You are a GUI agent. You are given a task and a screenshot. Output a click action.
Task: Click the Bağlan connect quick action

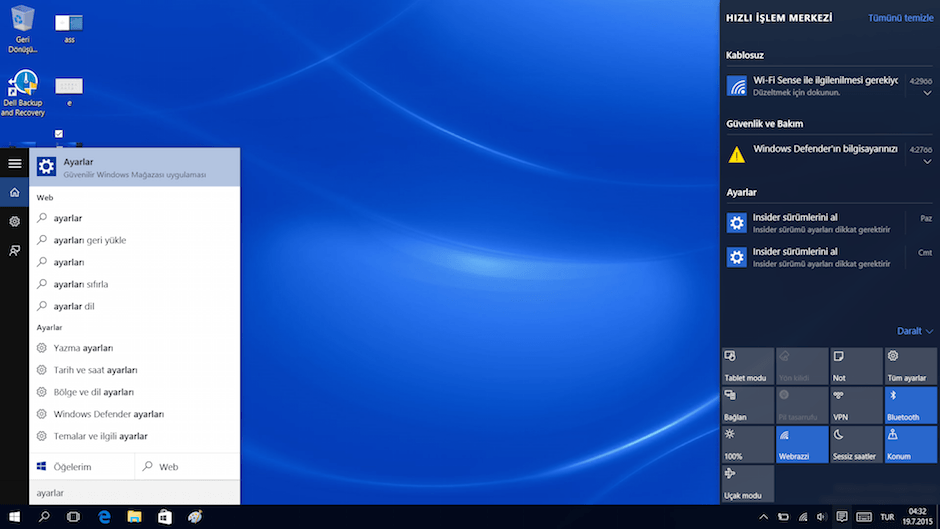tap(748, 405)
